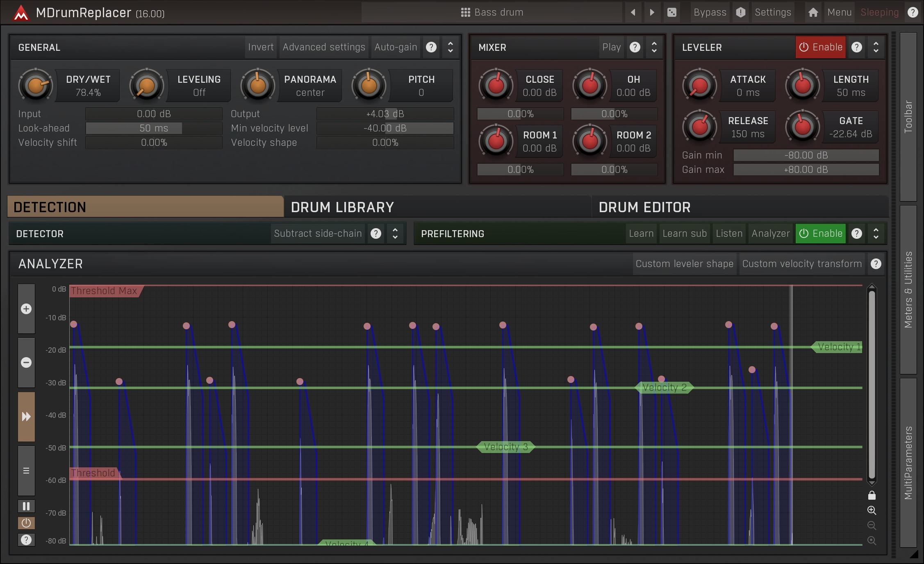Image resolution: width=924 pixels, height=564 pixels.
Task: Open help for the Leveler panel
Action: coord(856,47)
